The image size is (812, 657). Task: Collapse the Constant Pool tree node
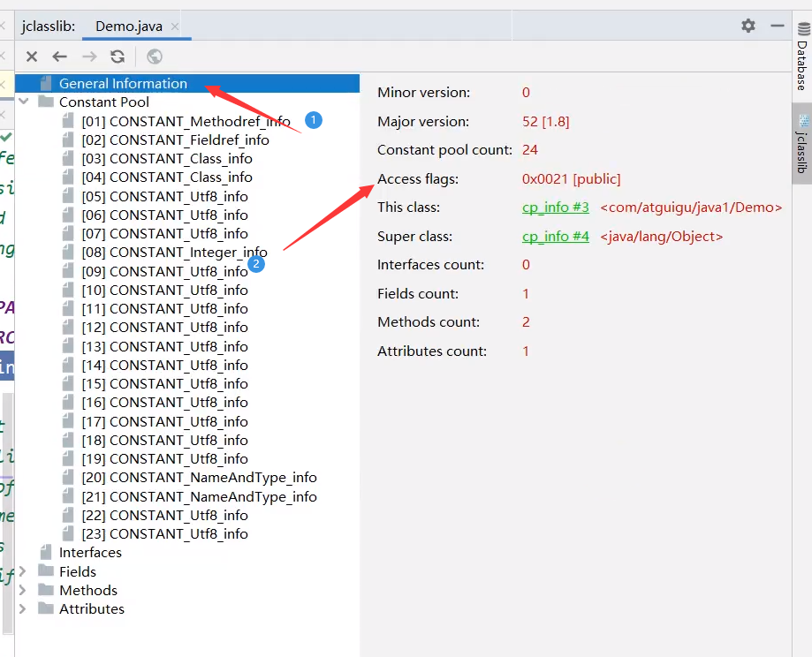(23, 102)
